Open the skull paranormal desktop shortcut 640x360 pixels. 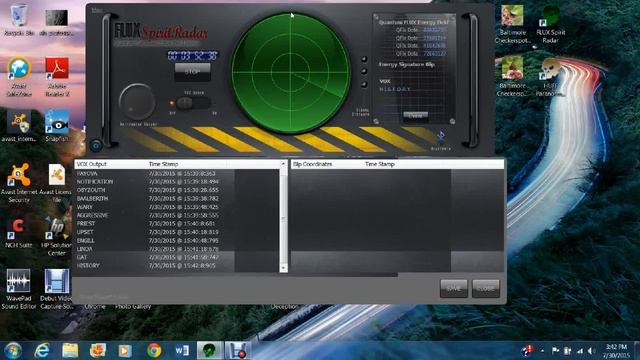(x=550, y=78)
